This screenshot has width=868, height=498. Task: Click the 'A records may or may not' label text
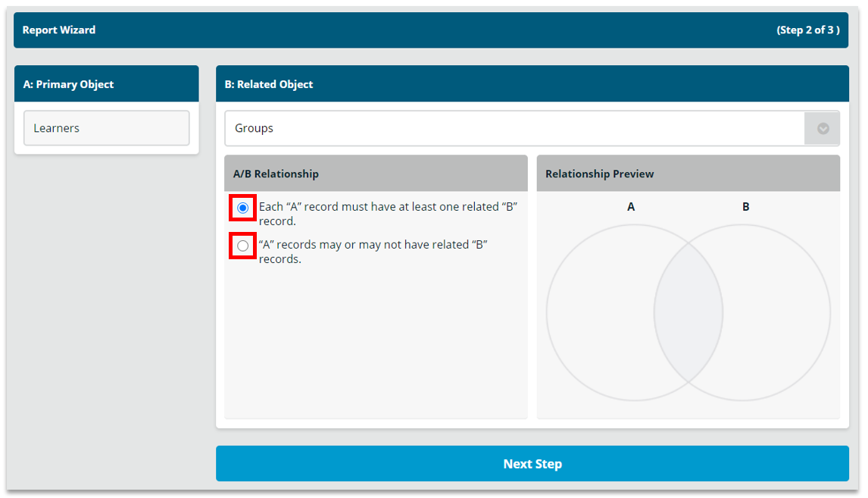[373, 252]
